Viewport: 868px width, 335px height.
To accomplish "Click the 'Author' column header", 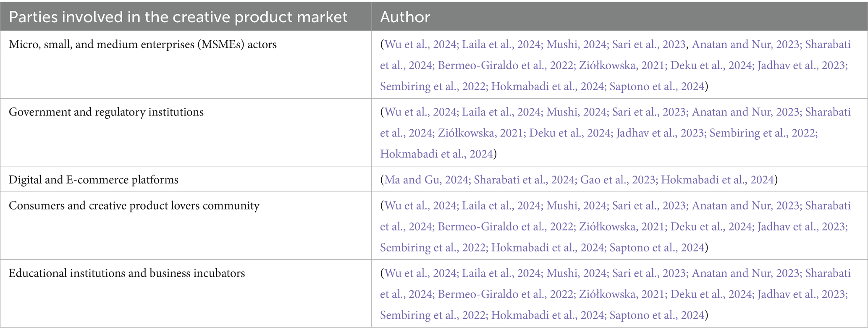I will pyautogui.click(x=405, y=17).
